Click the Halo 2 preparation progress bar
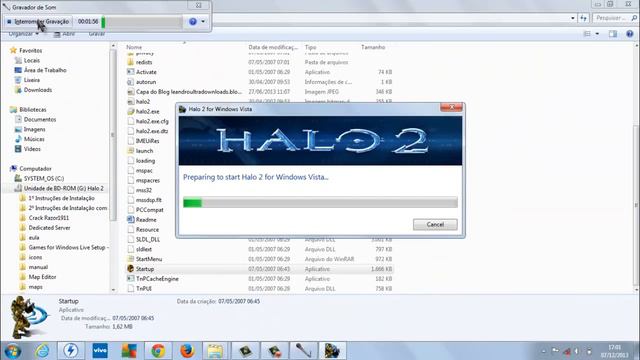Viewport: 640px width, 360px height. tap(320, 202)
